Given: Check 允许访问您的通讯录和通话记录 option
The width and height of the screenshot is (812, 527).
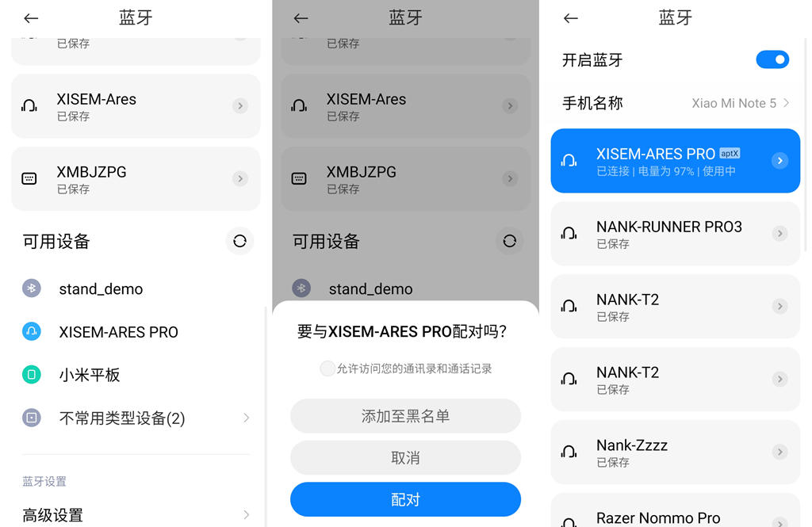Looking at the screenshot, I should pos(327,369).
